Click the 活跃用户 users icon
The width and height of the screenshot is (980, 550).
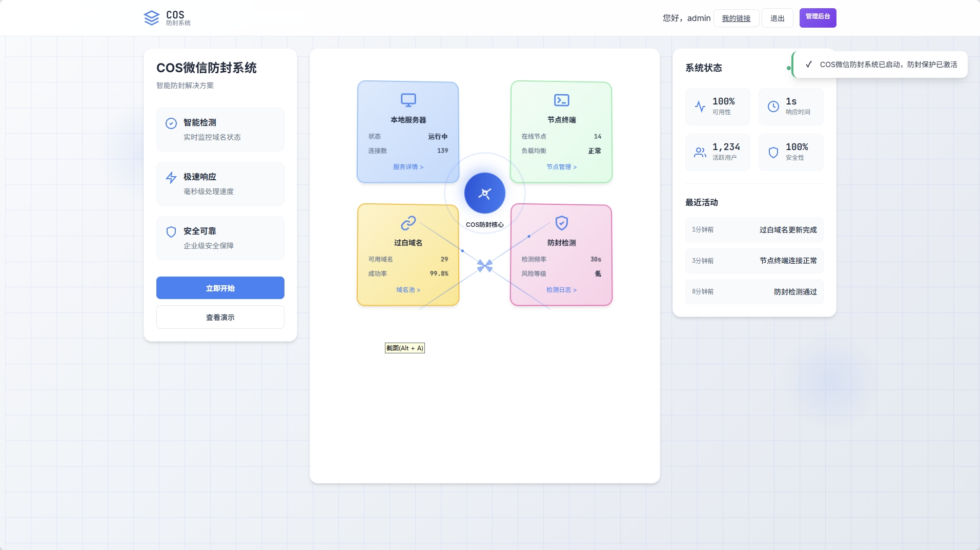pos(700,152)
